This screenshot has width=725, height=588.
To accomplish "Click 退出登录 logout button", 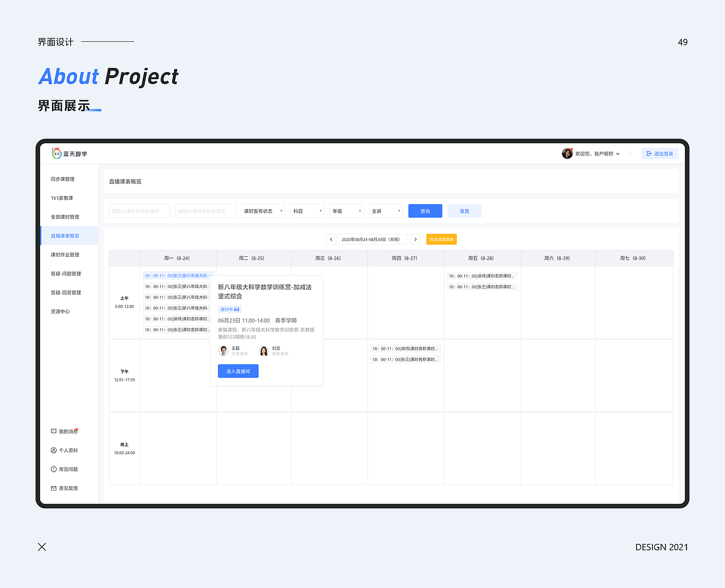I will coord(660,153).
